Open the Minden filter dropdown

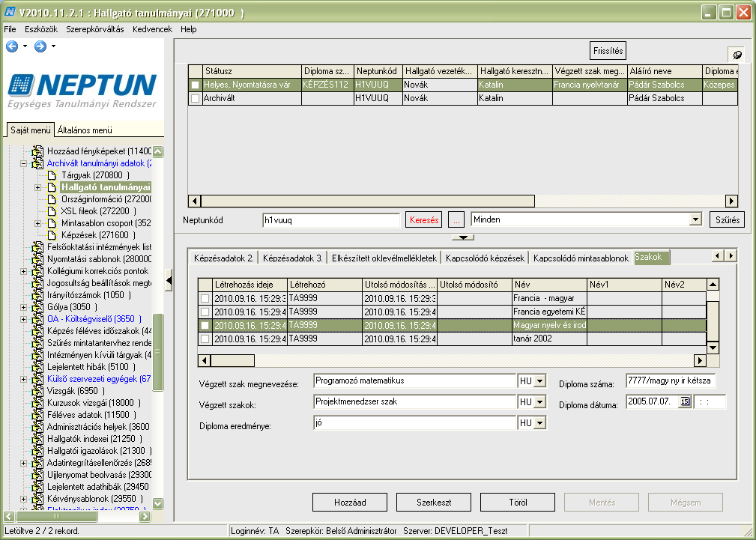[x=695, y=219]
